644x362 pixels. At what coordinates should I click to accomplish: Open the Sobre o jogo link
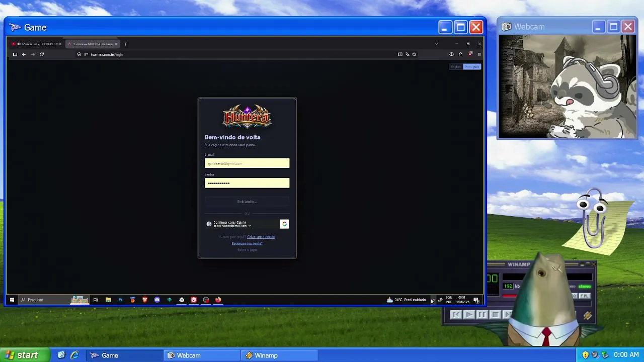tap(247, 250)
